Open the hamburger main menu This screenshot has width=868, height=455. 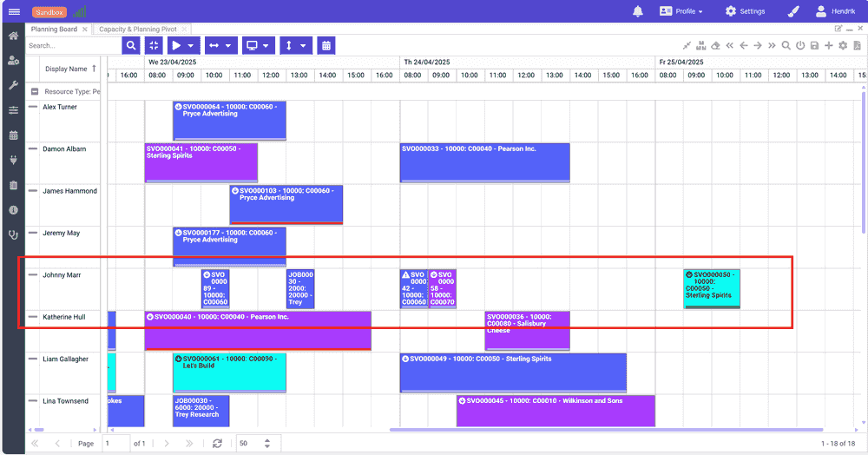pos(15,11)
